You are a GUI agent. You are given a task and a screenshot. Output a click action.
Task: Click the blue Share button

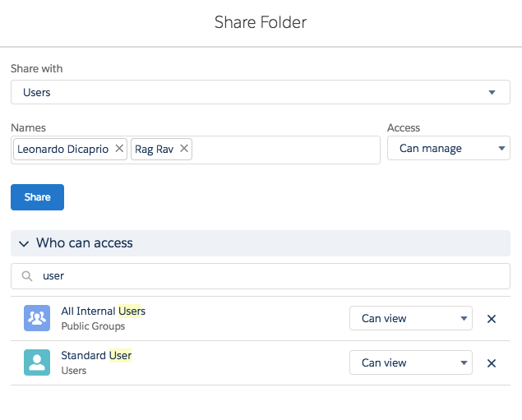pos(37,197)
